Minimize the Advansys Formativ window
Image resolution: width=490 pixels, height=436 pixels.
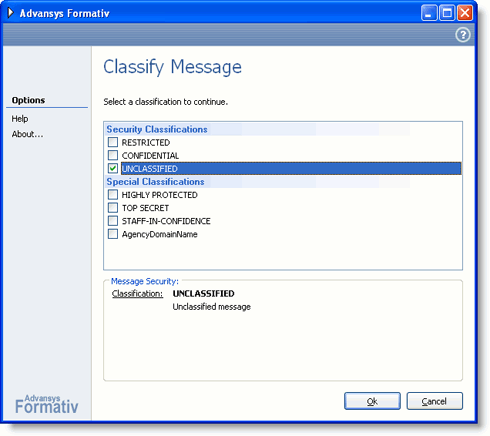429,13
